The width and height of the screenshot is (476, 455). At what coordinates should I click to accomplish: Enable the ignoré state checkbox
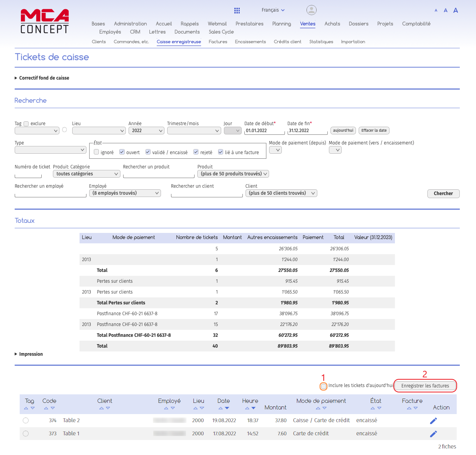coord(96,151)
